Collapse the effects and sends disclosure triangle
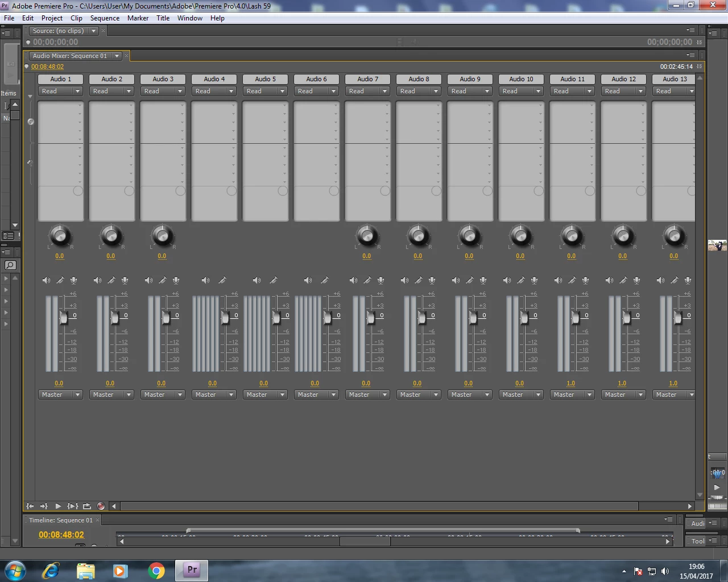This screenshot has height=582, width=728. point(30,97)
